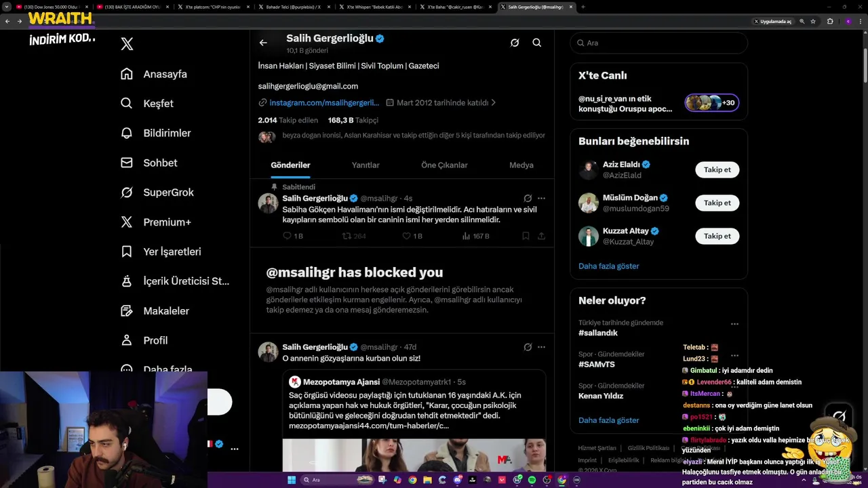Click Grok icon in profile header
This screenshot has width=868, height=488.
tap(515, 43)
